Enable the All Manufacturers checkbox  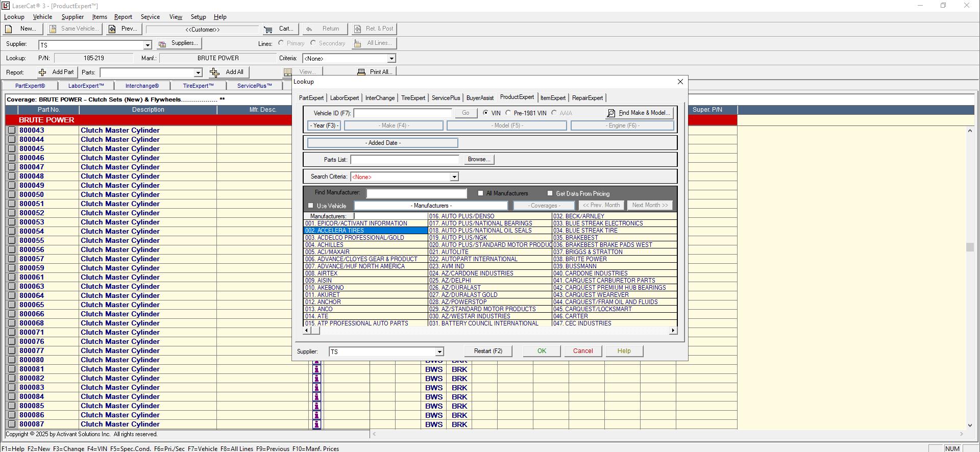[x=480, y=193]
